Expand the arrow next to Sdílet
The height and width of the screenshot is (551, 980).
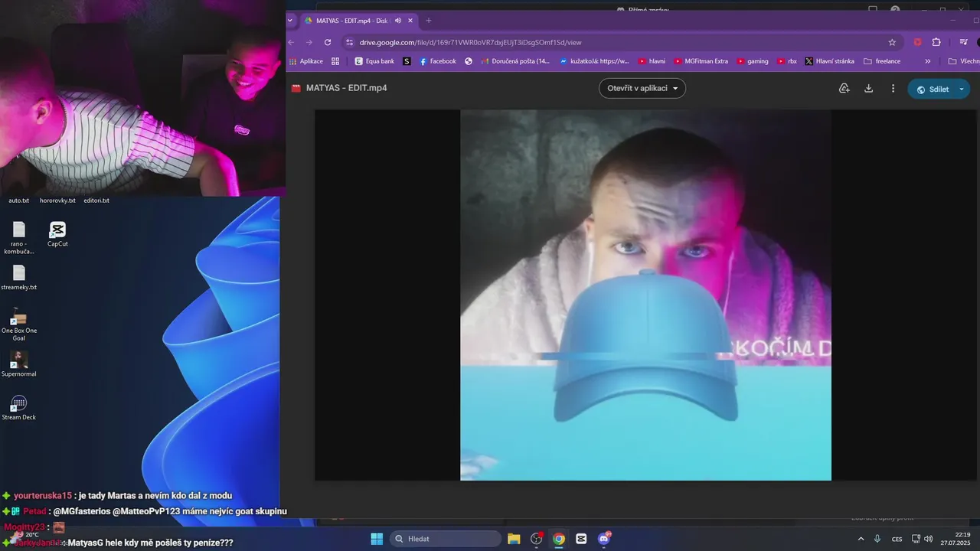pos(962,89)
